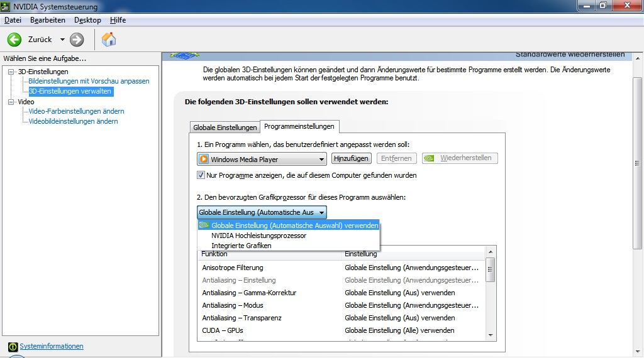Image resolution: width=644 pixels, height=358 pixels.
Task: Select the 3D-Einstellungen category label
Action: (43, 72)
